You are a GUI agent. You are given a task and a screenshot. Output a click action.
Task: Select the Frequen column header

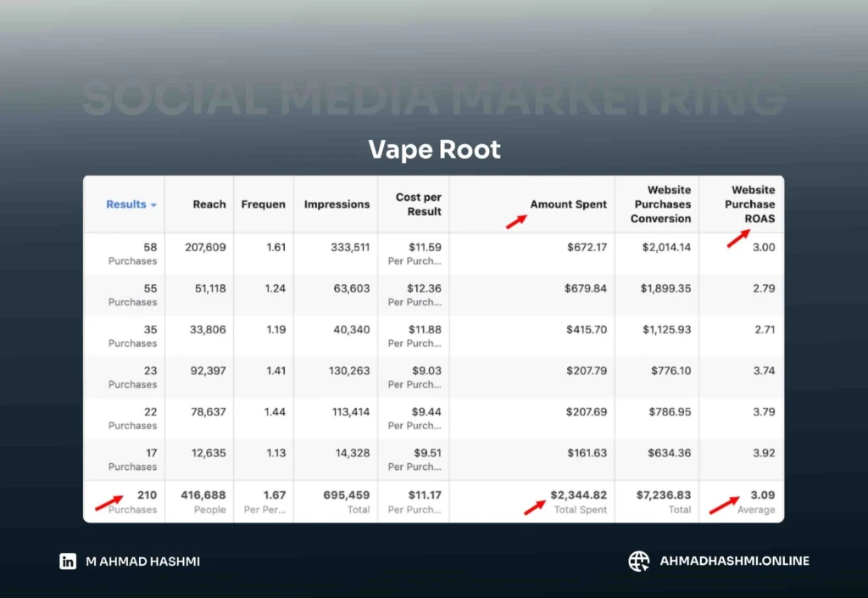tap(263, 204)
